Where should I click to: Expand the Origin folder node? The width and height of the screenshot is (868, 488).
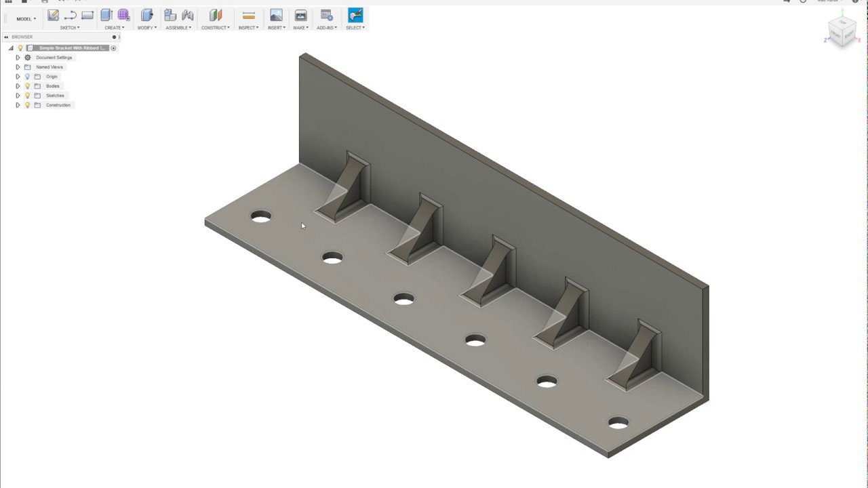[x=18, y=77]
